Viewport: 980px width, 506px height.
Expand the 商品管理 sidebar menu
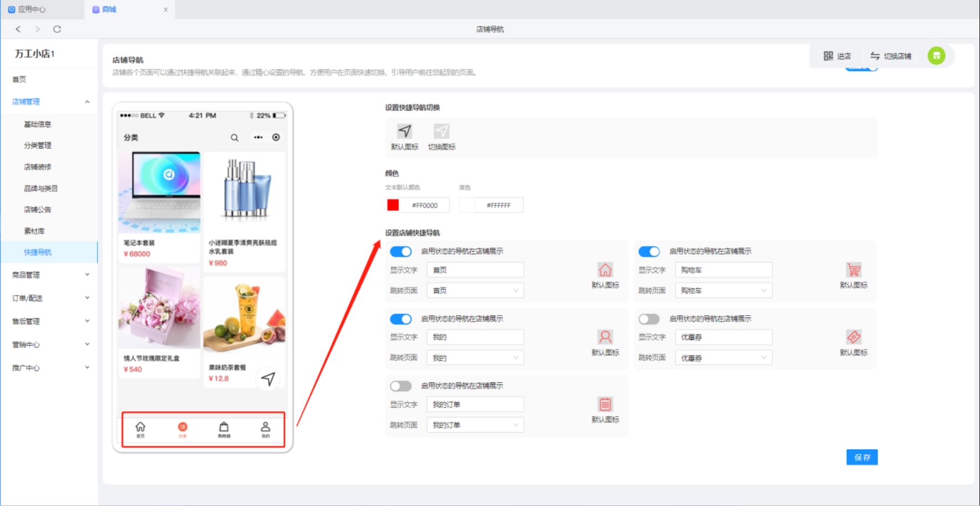pyautogui.click(x=50, y=275)
